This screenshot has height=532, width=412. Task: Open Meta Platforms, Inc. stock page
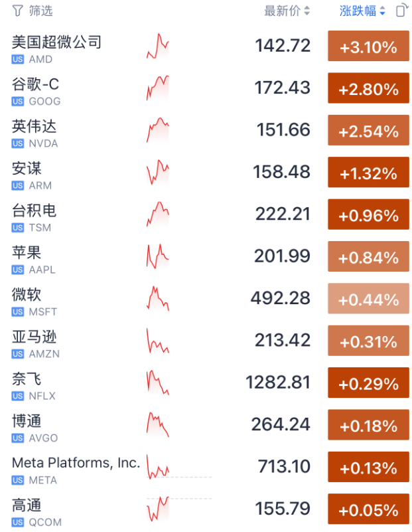click(x=76, y=463)
